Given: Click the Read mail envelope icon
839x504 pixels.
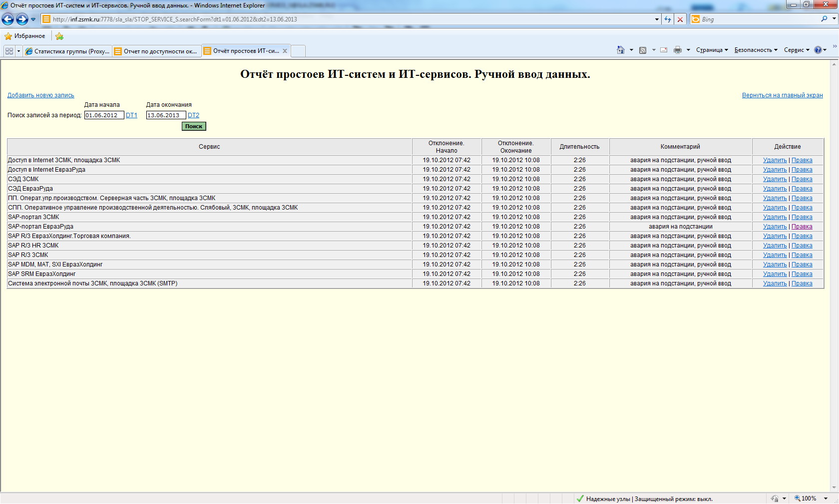Looking at the screenshot, I should (664, 50).
